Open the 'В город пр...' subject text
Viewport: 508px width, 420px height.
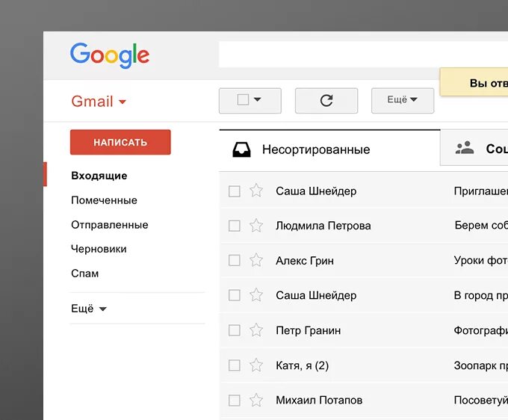pos(481,295)
